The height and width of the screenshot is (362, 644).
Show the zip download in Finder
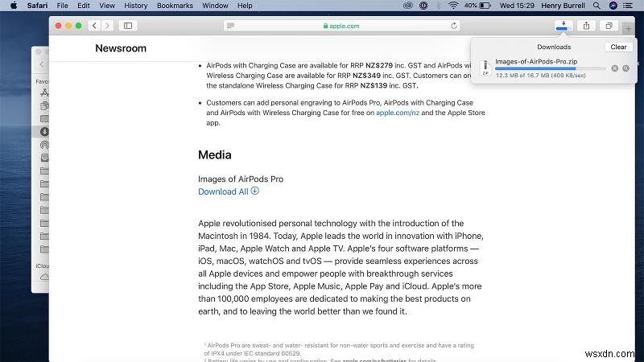pos(625,68)
